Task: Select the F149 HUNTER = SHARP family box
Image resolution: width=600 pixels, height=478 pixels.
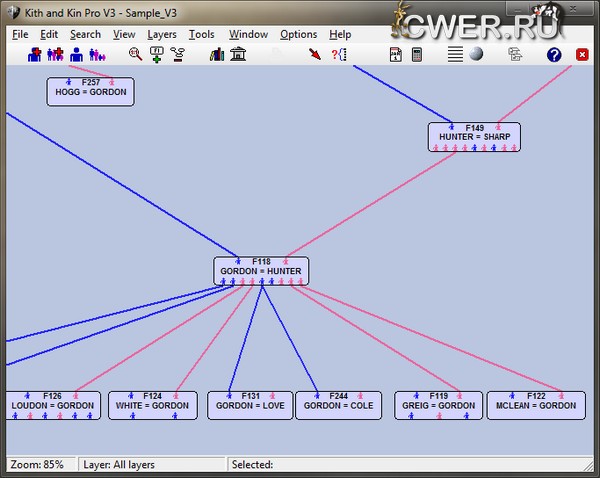Action: point(474,137)
